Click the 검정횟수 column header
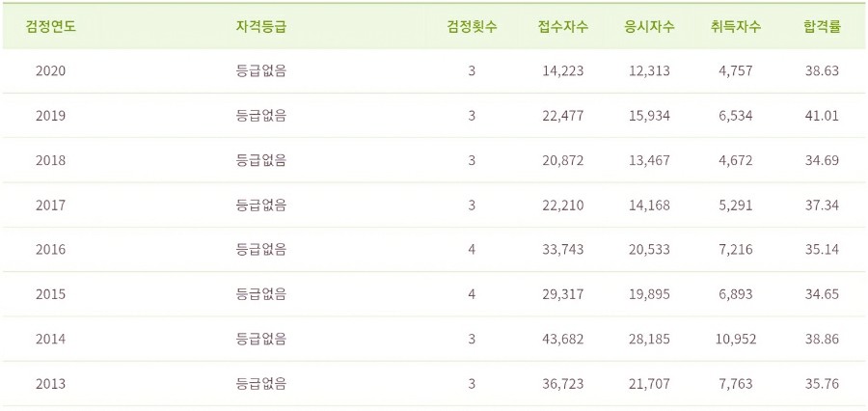The image size is (868, 411). tap(472, 27)
